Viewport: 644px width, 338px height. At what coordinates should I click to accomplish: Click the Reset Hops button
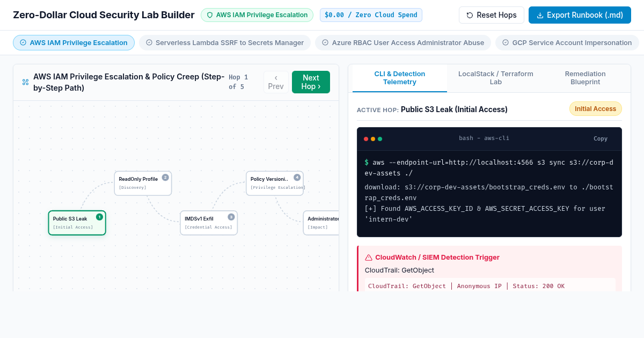click(x=492, y=15)
